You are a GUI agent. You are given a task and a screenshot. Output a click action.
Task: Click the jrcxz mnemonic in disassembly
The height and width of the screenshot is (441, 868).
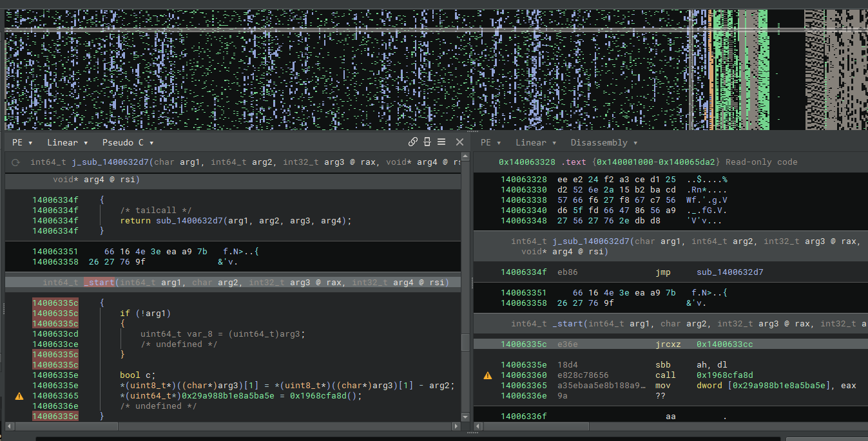tap(668, 344)
